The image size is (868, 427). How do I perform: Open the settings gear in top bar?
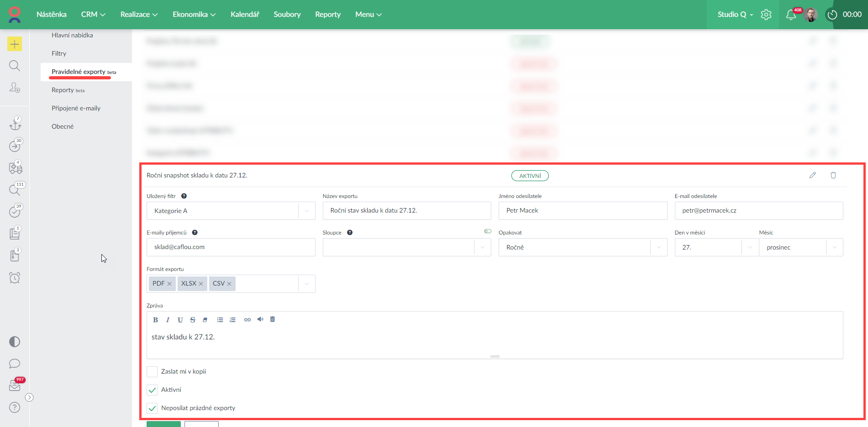coord(766,15)
